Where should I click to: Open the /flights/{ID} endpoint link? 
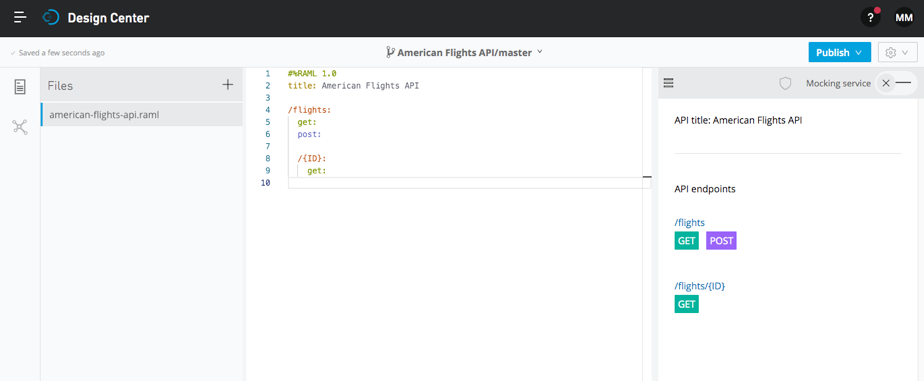coord(699,286)
